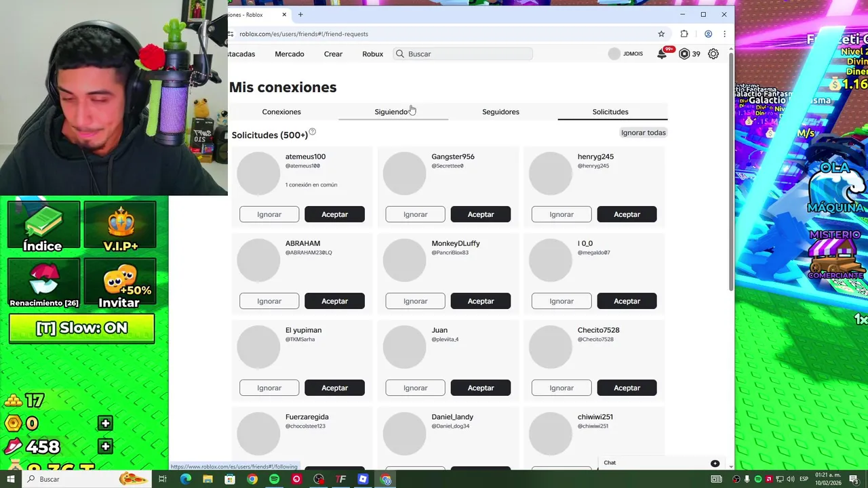Switch to the Conexiones tab
The image size is (868, 488).
(x=281, y=112)
